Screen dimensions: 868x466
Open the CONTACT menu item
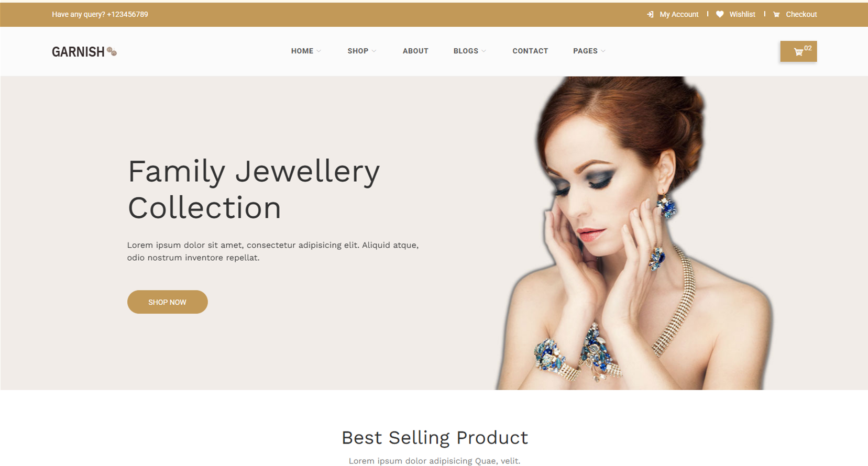click(530, 51)
